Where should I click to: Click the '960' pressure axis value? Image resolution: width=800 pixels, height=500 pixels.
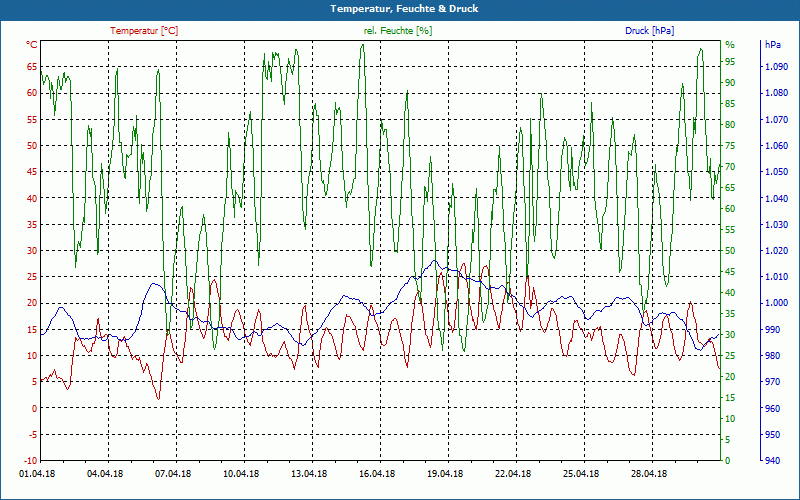[x=773, y=408]
